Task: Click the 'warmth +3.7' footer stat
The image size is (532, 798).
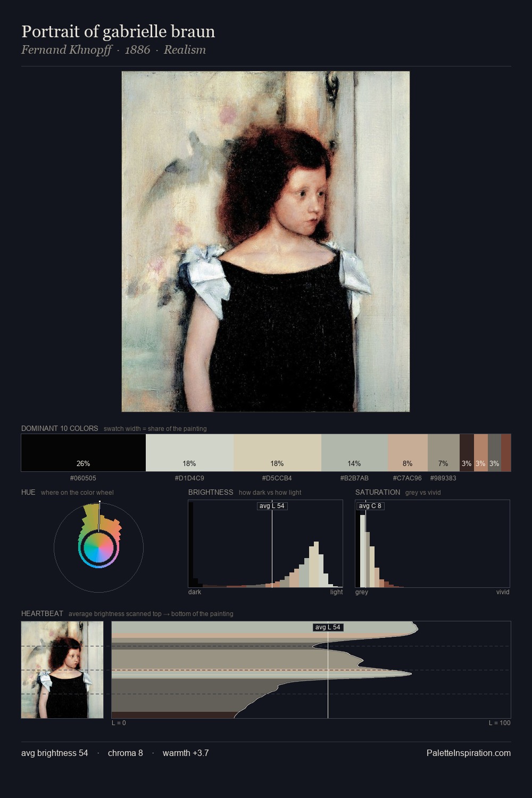Action: coord(186,753)
